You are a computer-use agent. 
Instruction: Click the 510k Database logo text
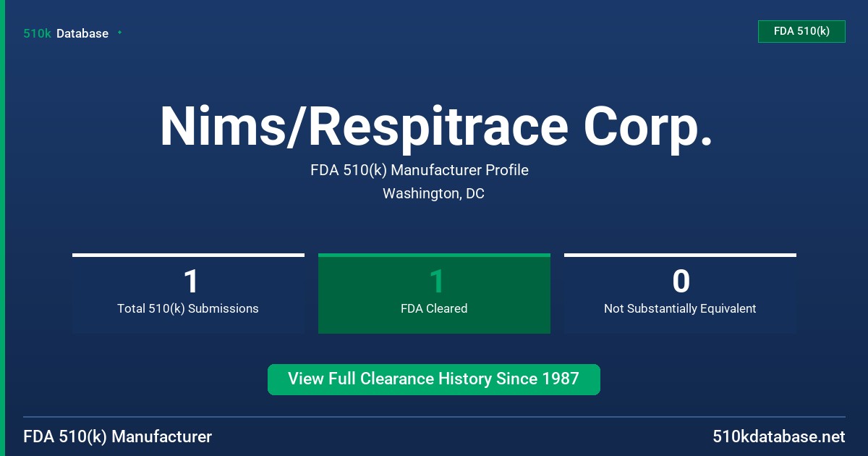coord(66,33)
